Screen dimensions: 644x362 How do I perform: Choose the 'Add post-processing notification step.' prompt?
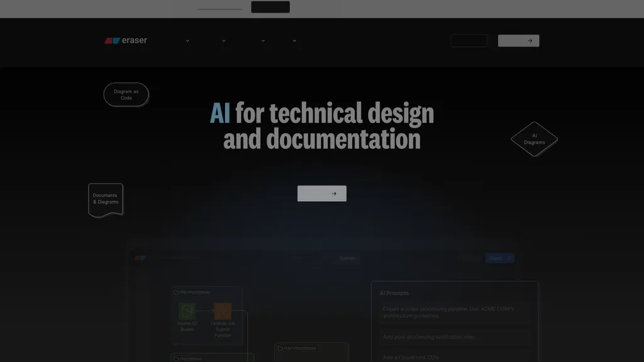click(455, 337)
